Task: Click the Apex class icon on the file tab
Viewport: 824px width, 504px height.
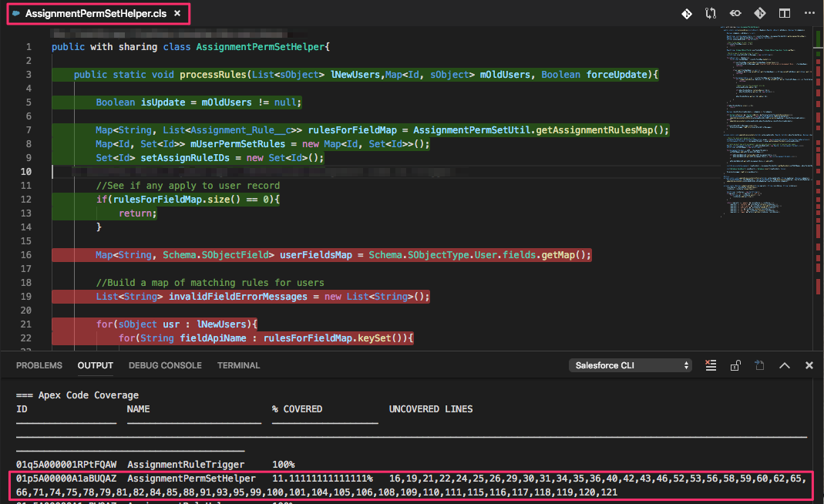Action: [16, 13]
